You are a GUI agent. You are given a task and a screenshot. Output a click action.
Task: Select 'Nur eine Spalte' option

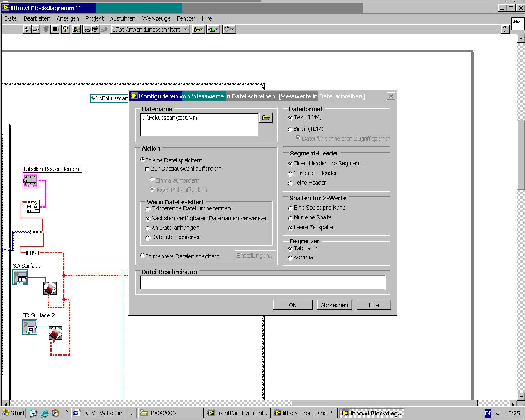point(310,218)
